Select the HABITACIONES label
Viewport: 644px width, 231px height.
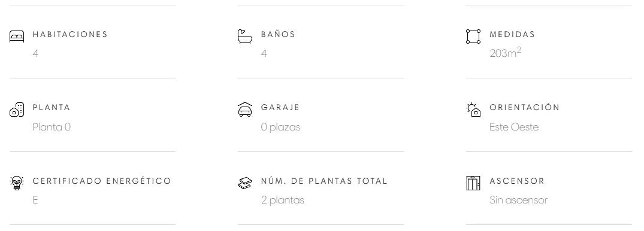pos(70,35)
